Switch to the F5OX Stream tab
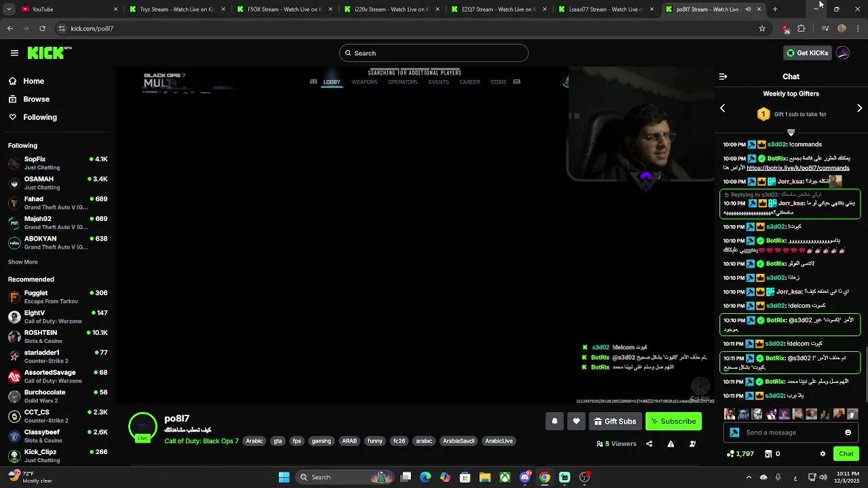 (285, 9)
